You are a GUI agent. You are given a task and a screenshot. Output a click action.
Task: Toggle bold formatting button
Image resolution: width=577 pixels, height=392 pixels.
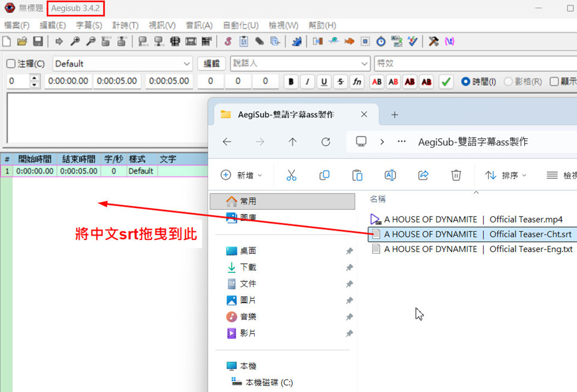click(291, 82)
